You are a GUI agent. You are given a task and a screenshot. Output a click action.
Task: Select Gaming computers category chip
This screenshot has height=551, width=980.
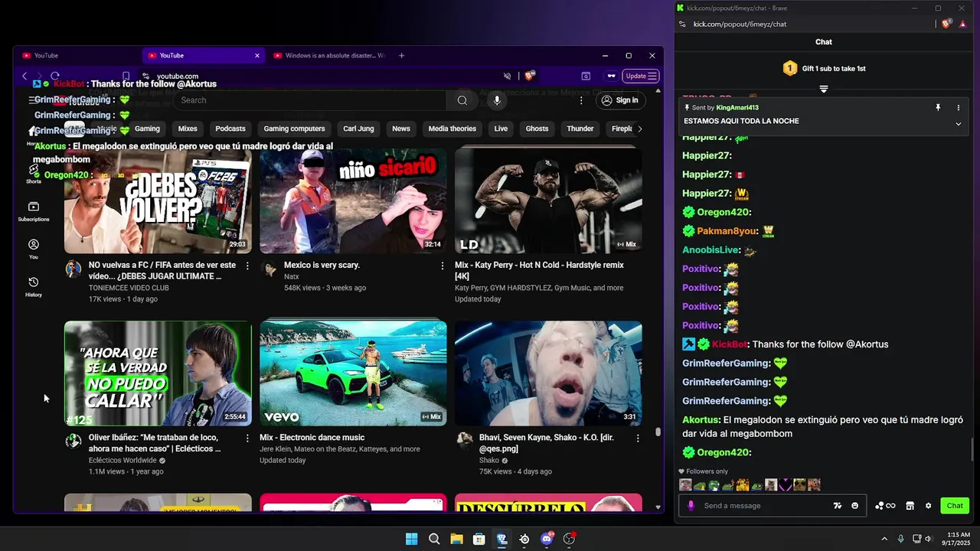(295, 129)
